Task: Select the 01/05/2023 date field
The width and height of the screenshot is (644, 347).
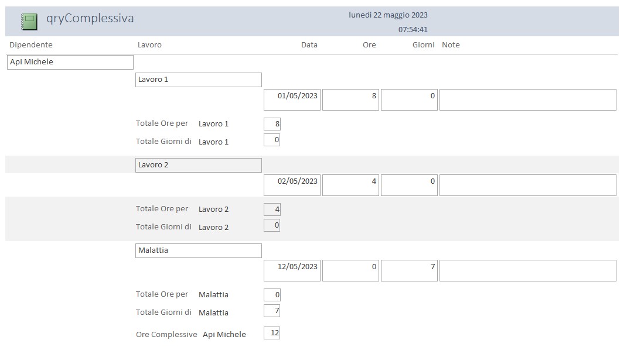Action: click(292, 99)
